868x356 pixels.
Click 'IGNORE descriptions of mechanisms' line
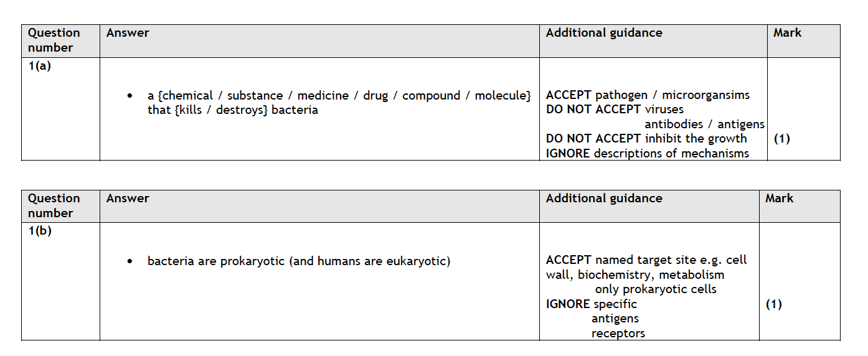pos(647,153)
